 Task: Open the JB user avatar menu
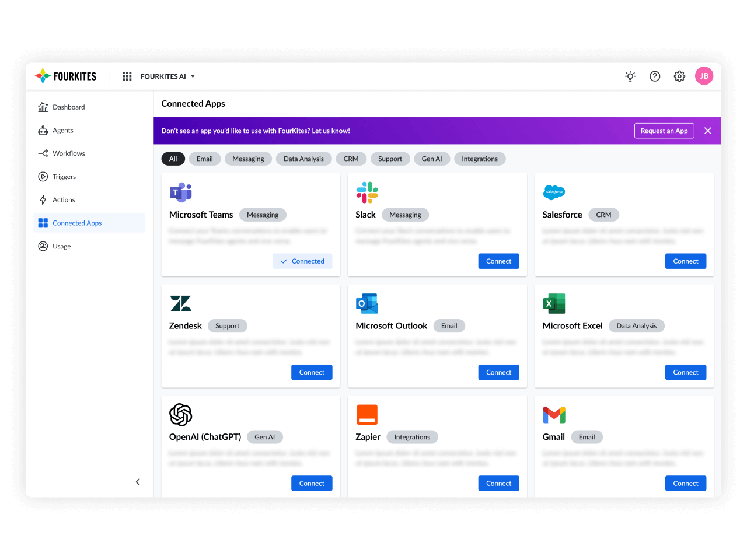(x=704, y=76)
